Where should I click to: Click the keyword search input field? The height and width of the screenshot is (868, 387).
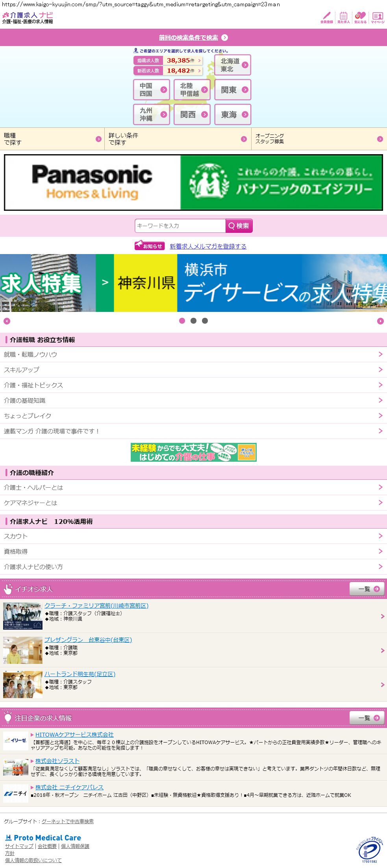pos(180,226)
